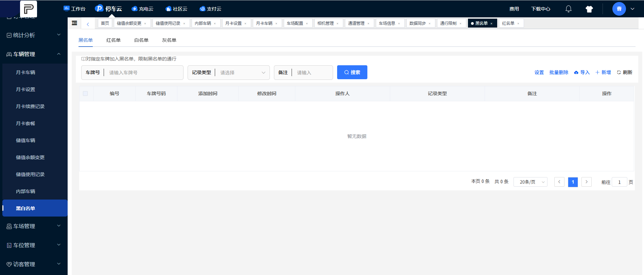
Task: Click the notification bell icon
Action: coord(569,9)
